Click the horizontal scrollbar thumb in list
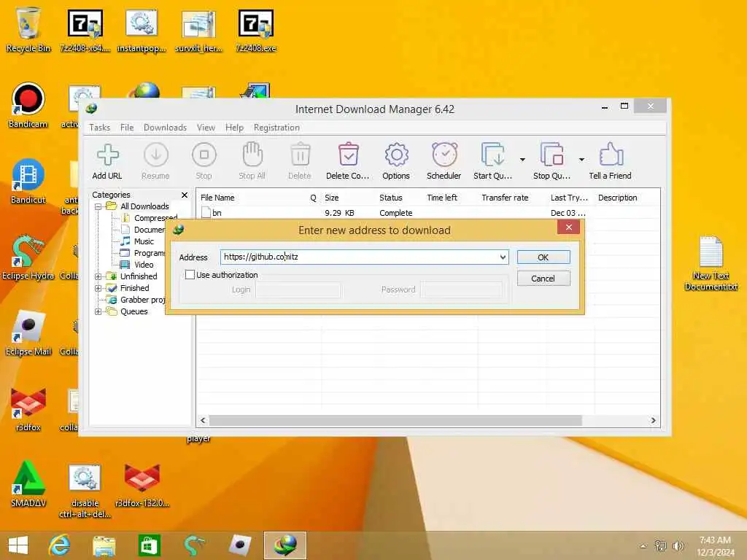 coord(395,421)
